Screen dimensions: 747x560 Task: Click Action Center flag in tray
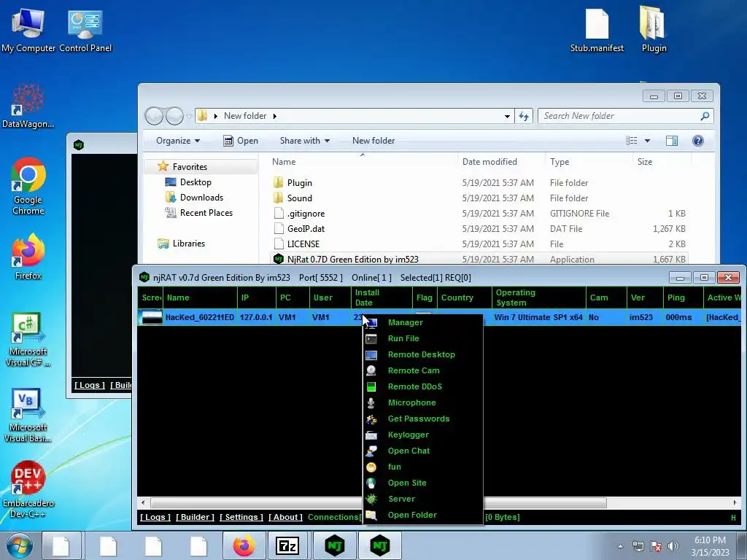coord(656,546)
